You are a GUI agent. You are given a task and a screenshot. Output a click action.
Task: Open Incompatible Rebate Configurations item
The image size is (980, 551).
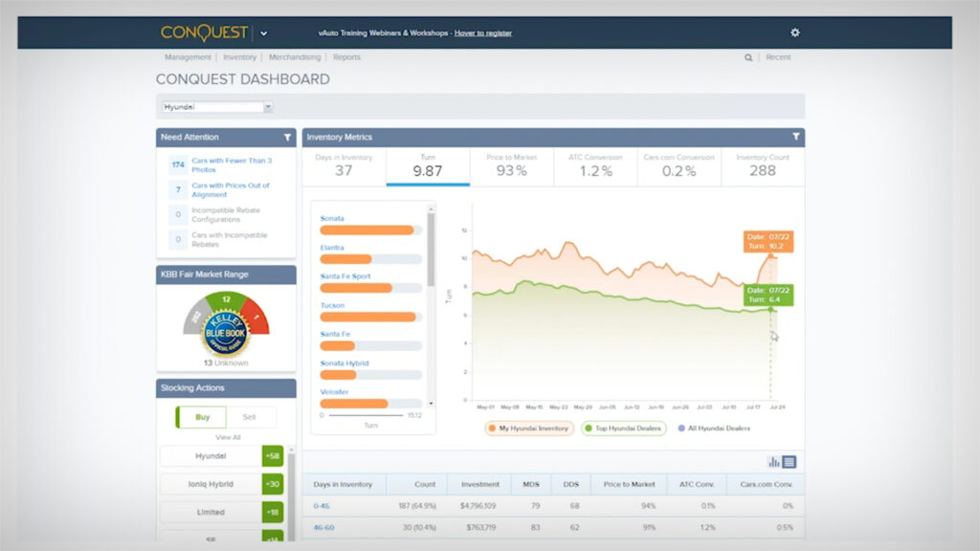226,215
